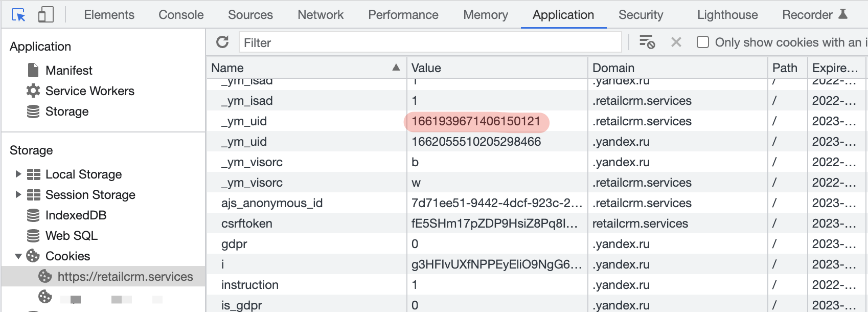Open the Network tab
This screenshot has width=868, height=312.
point(321,15)
